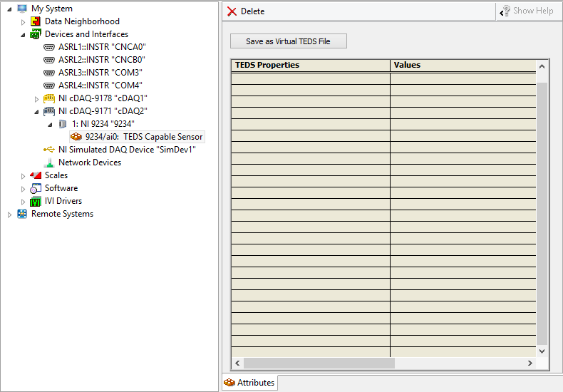Screen dimensions: 563x392
Task: Expand the IVI Drivers node
Action: click(x=23, y=202)
